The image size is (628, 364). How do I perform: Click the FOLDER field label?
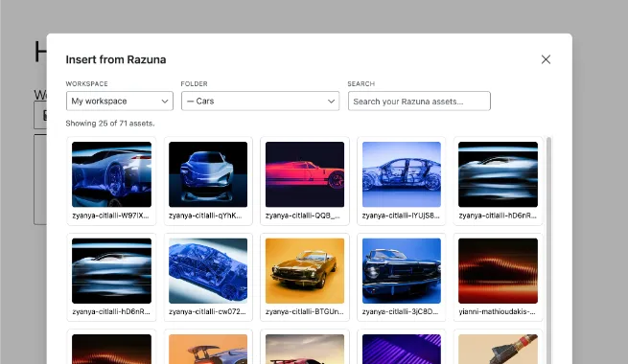tap(195, 83)
